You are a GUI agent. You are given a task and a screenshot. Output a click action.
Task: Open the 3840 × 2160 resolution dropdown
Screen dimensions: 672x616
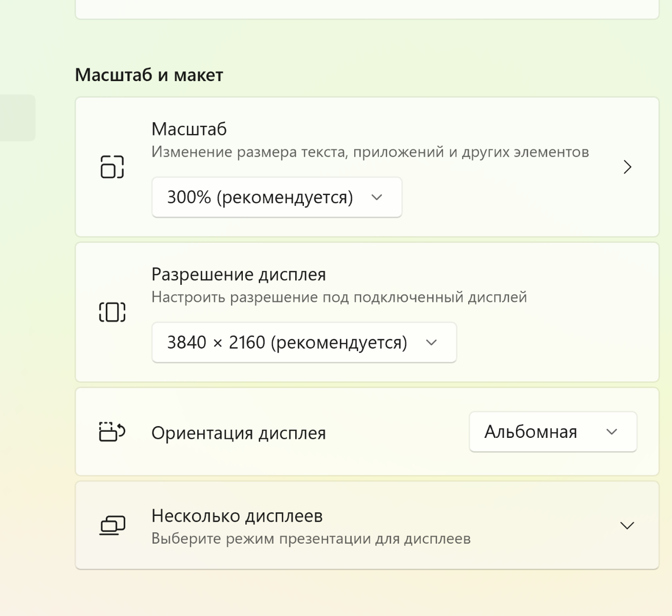(x=304, y=342)
